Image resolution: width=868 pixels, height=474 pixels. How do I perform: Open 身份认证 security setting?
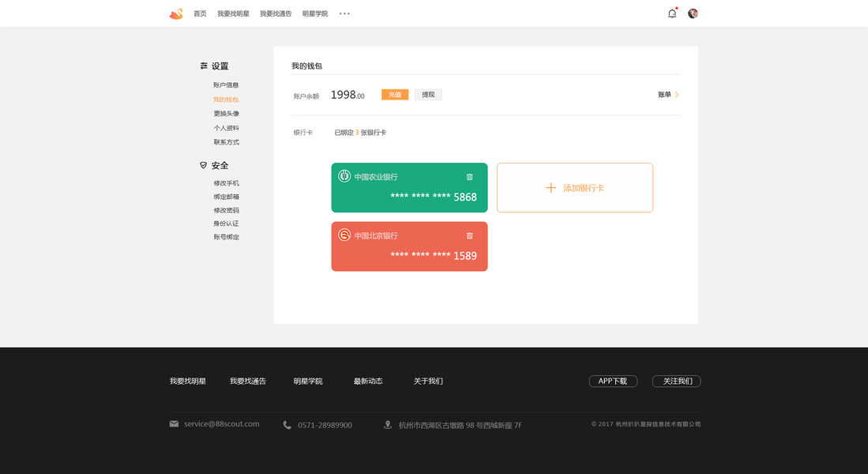[226, 224]
